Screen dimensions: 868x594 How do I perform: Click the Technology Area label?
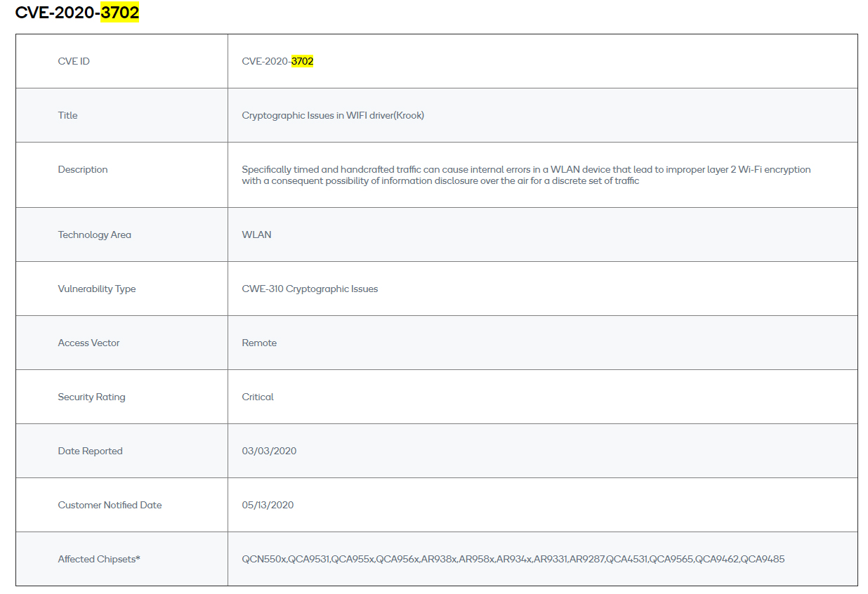94,235
